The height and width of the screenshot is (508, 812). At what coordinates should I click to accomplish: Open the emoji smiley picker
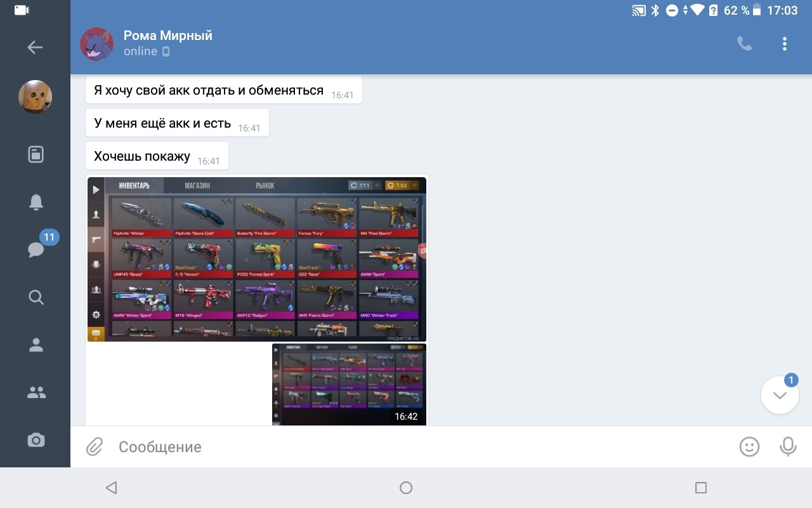pos(749,447)
